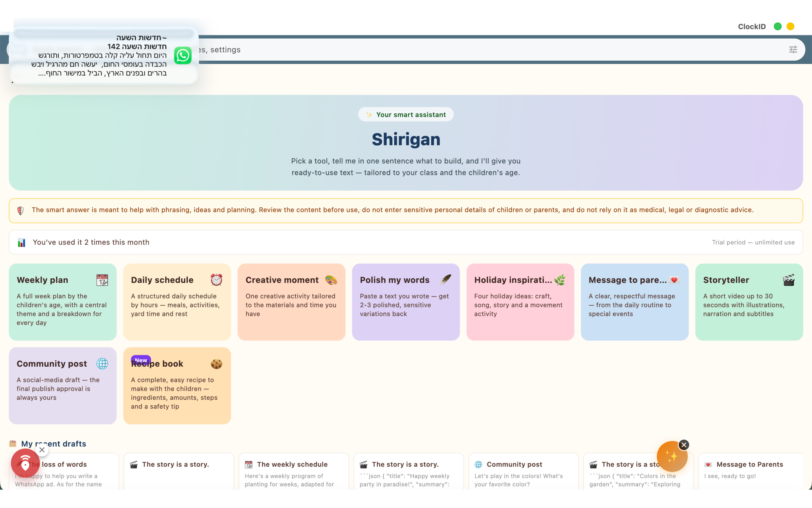Screen dimensions: 812x508
Task: Click the paint palette icon on Creative moment
Action: (x=331, y=280)
